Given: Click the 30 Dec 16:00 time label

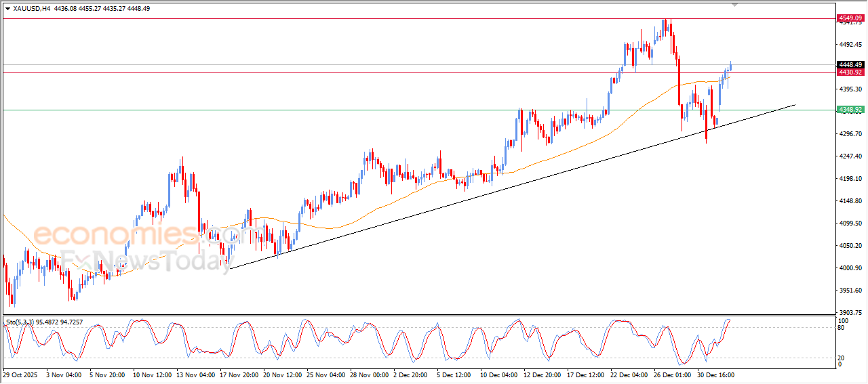Looking at the screenshot, I should (x=717, y=375).
